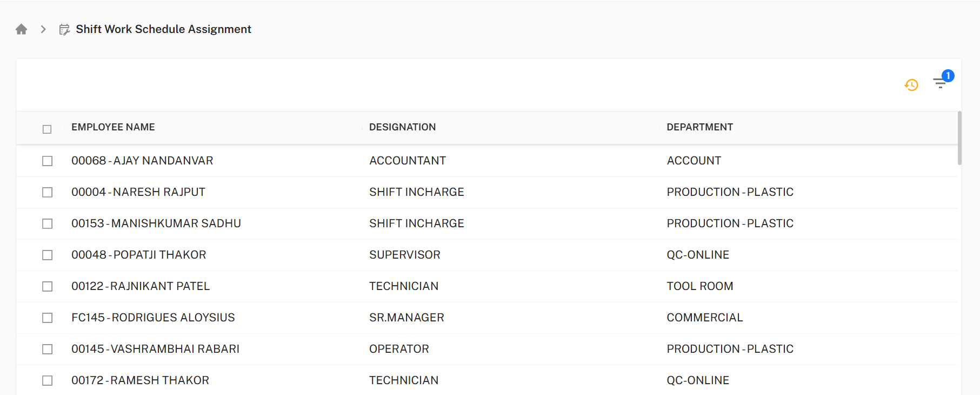Viewport: 980px width, 395px height.
Task: Check the Naresh Rajput row checkbox
Action: pyautogui.click(x=48, y=193)
